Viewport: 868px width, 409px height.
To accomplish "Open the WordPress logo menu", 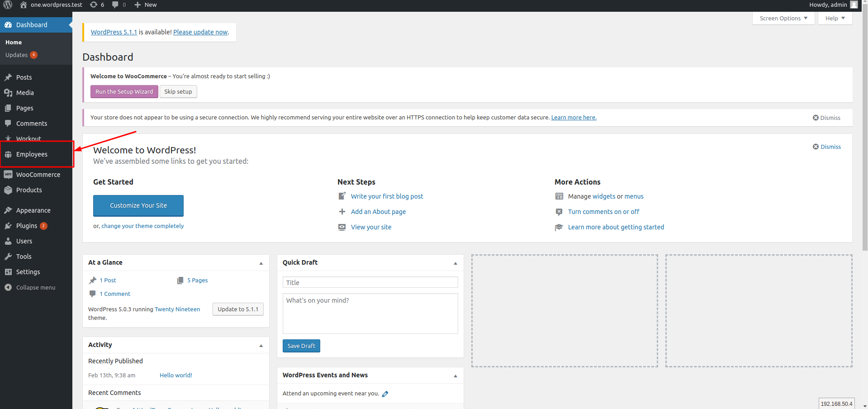I will coord(8,5).
